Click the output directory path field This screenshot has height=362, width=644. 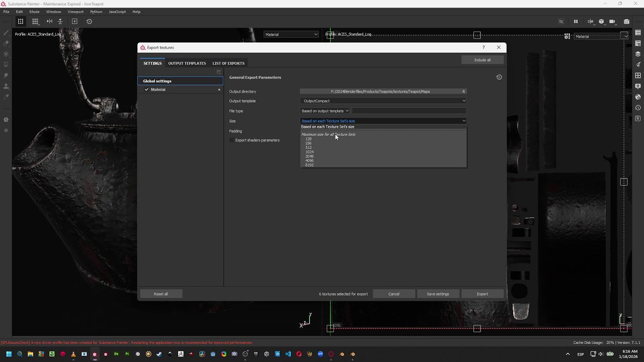[380, 92]
